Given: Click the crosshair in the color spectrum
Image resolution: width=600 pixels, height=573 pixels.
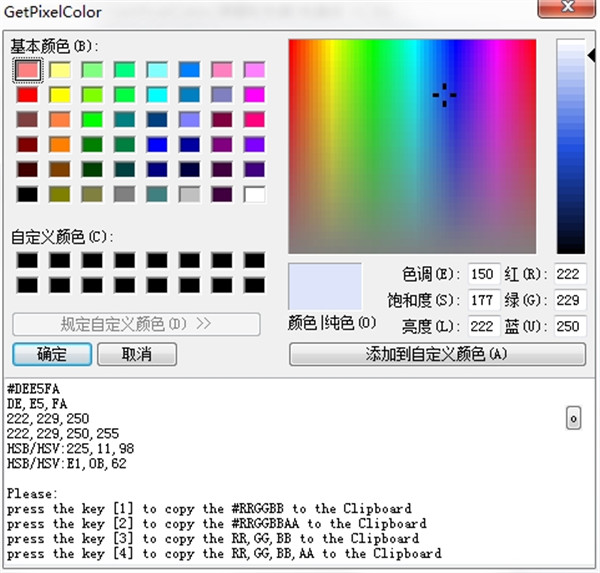Looking at the screenshot, I should 444,95.
